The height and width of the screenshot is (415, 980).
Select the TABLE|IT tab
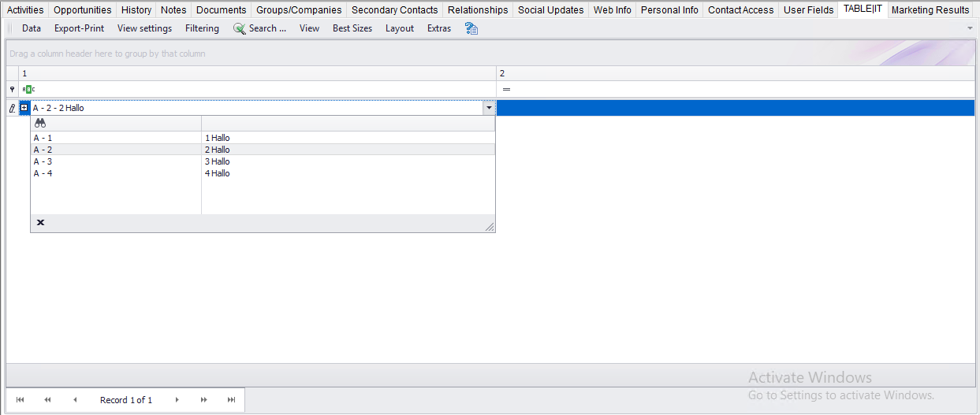[x=863, y=9]
